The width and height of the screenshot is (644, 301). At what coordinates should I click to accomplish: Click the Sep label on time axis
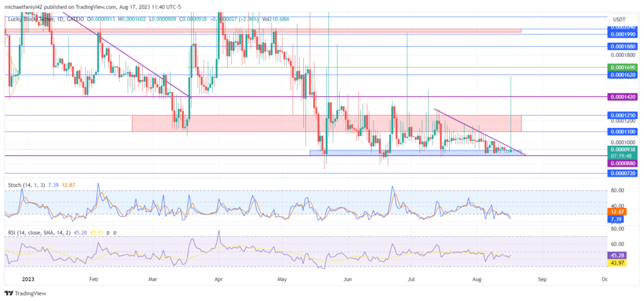[542, 279]
